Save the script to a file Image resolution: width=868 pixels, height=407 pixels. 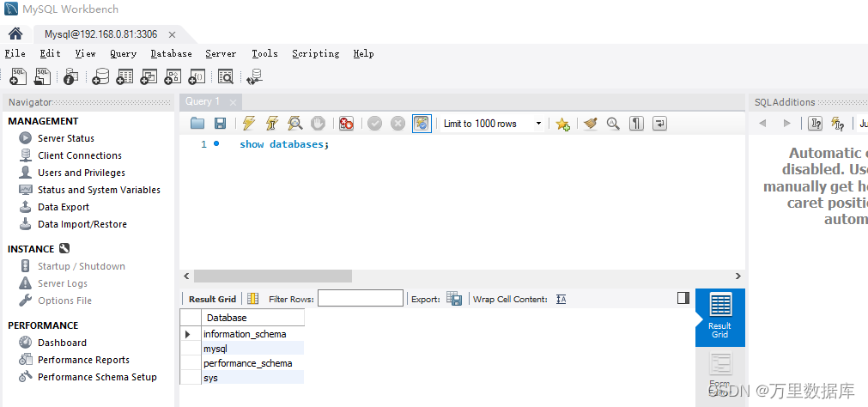pyautogui.click(x=220, y=124)
